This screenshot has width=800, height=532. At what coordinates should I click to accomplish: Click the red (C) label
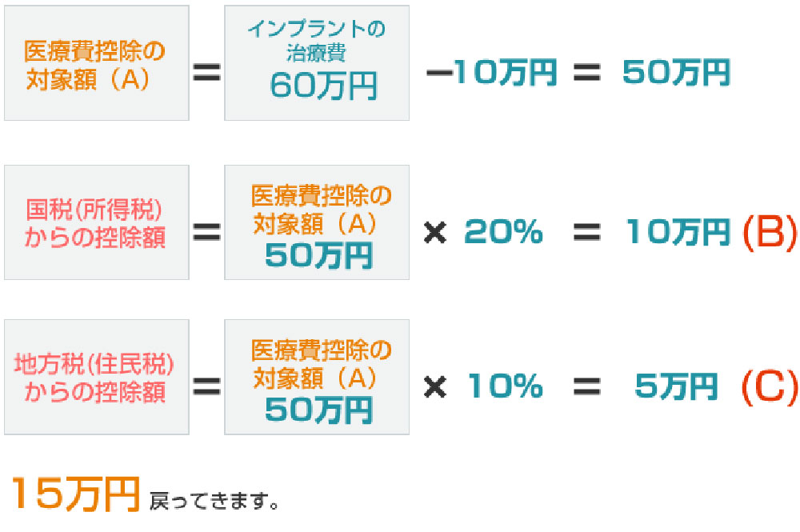click(x=769, y=386)
